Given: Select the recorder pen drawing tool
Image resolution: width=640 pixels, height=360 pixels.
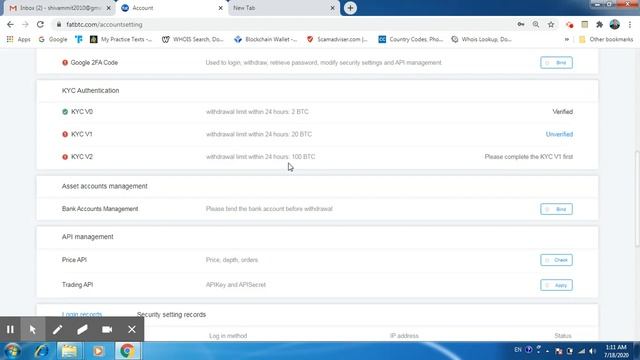Looking at the screenshot, I should click(58, 329).
